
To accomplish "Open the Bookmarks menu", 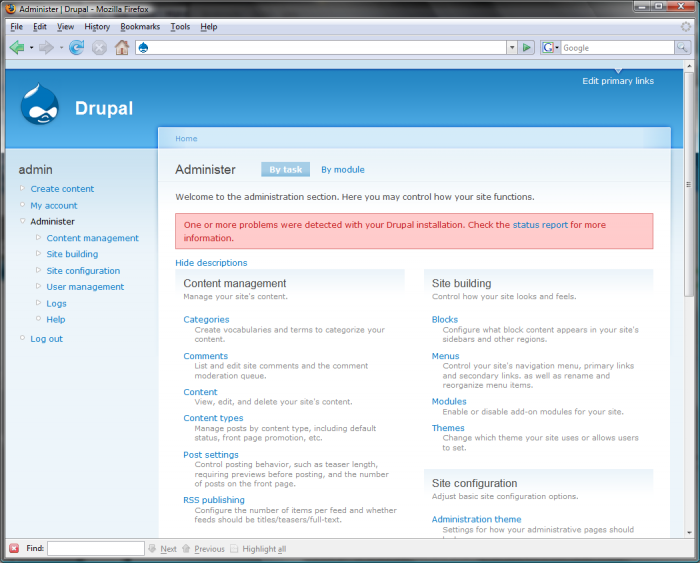I will [x=140, y=27].
